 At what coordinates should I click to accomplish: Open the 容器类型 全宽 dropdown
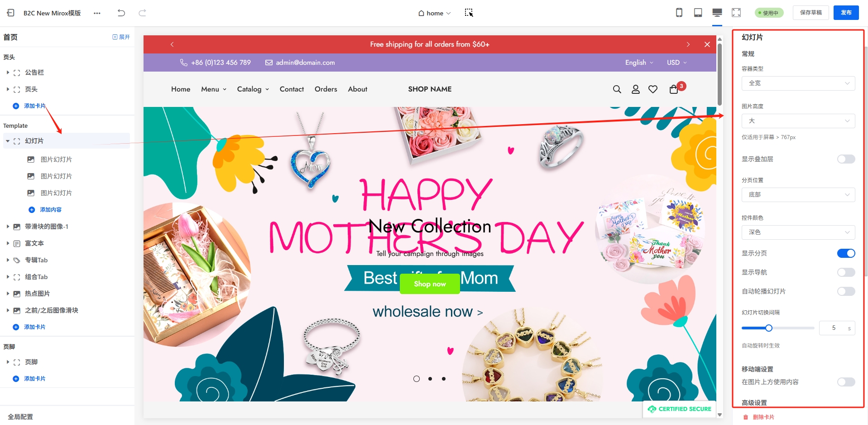click(798, 83)
